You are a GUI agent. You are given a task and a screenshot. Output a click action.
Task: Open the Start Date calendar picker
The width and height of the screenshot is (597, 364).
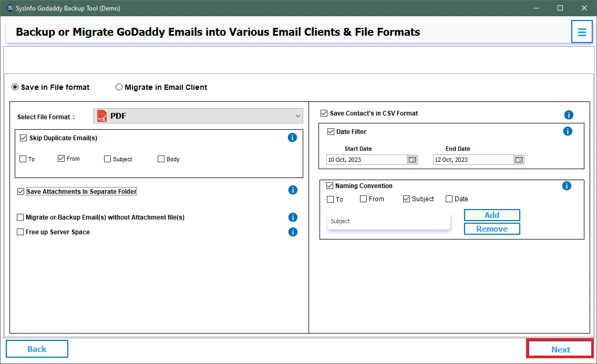click(413, 160)
